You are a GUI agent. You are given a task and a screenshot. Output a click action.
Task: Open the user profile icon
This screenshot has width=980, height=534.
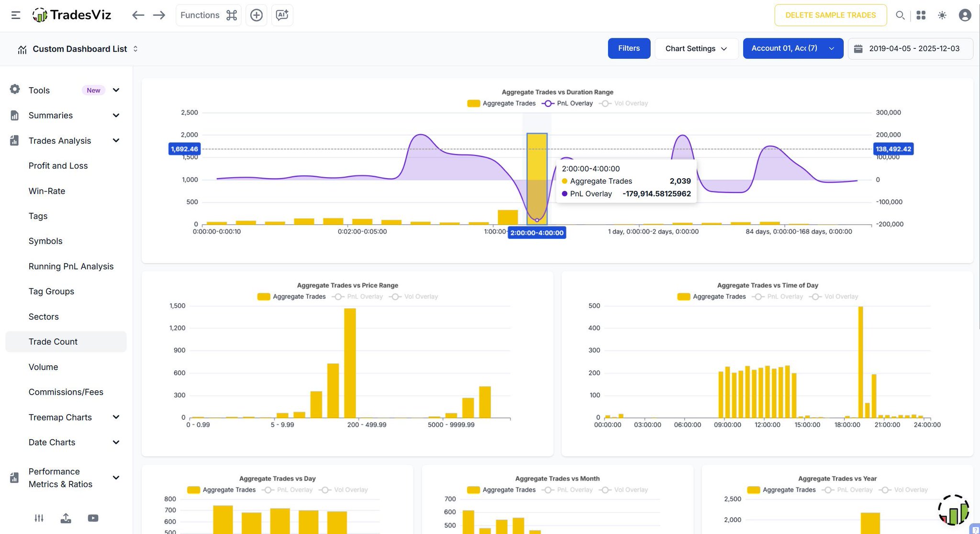(965, 15)
